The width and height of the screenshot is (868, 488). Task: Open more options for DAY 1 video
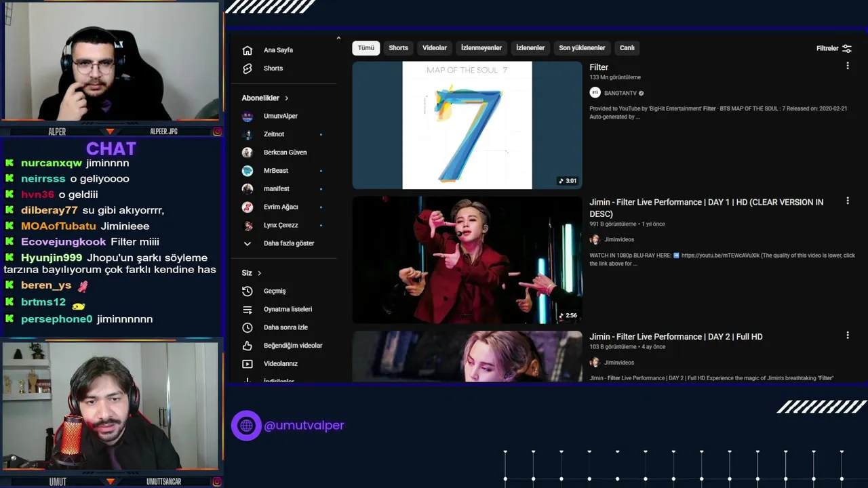click(847, 201)
